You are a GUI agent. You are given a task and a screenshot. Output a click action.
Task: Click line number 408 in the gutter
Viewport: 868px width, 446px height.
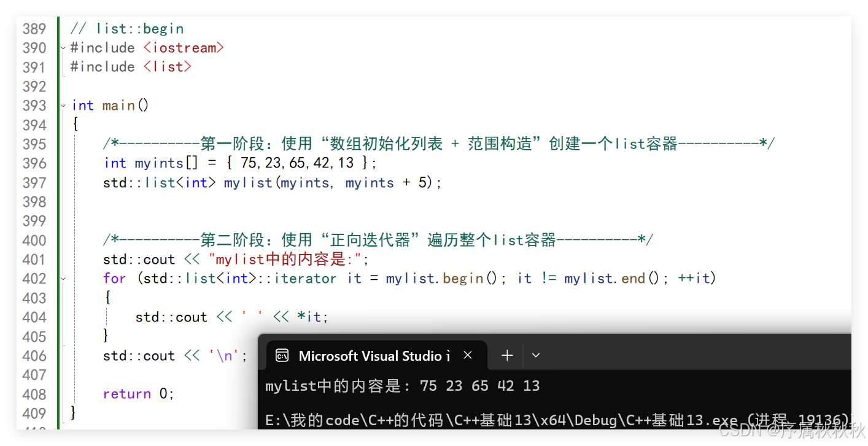[x=34, y=394]
